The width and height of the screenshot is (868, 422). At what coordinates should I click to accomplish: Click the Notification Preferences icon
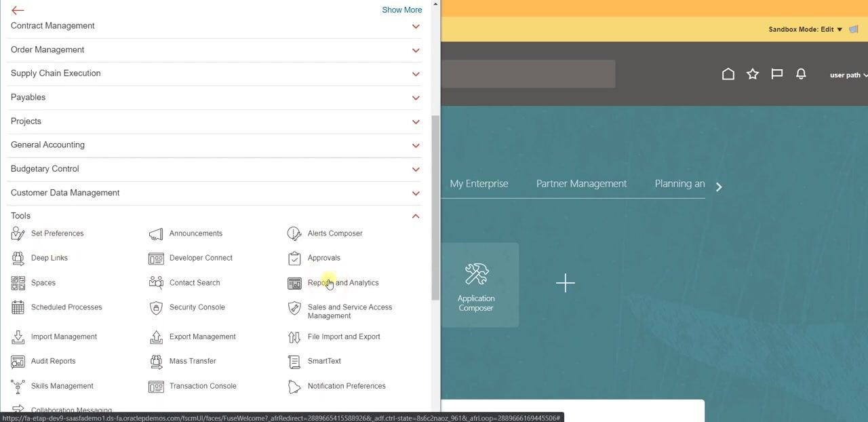pyautogui.click(x=294, y=386)
